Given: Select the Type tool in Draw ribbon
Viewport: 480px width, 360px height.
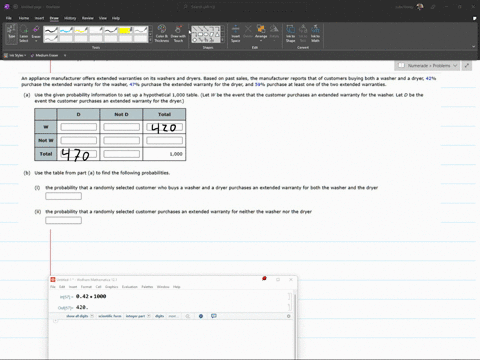Looking at the screenshot, I should pyautogui.click(x=11, y=33).
